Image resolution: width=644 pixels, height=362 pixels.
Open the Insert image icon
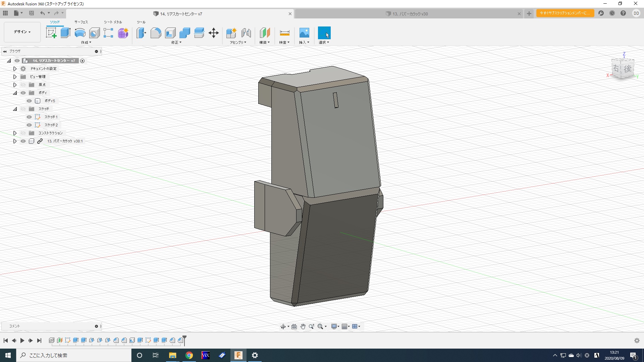click(x=304, y=33)
